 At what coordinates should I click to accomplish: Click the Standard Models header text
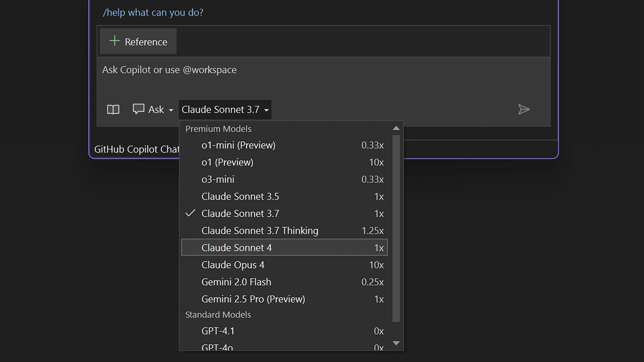pos(218,315)
